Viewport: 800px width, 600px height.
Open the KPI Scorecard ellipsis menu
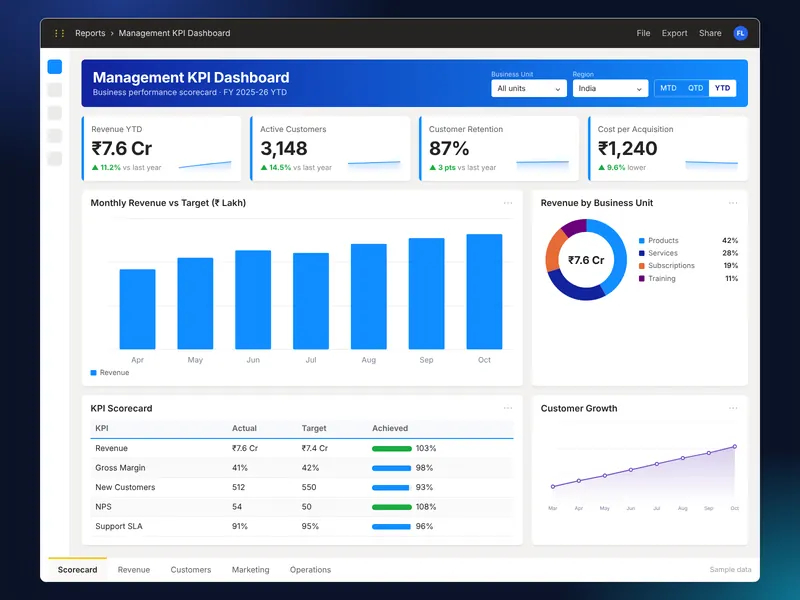(x=508, y=408)
